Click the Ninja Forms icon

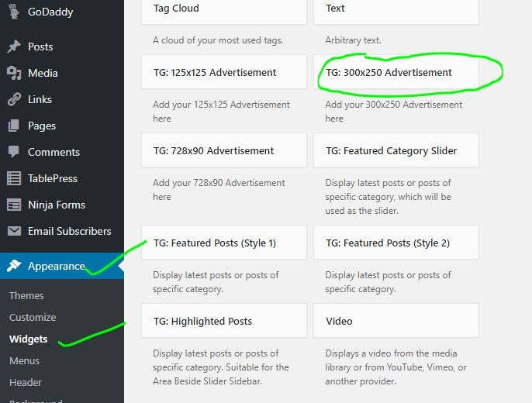click(x=14, y=205)
